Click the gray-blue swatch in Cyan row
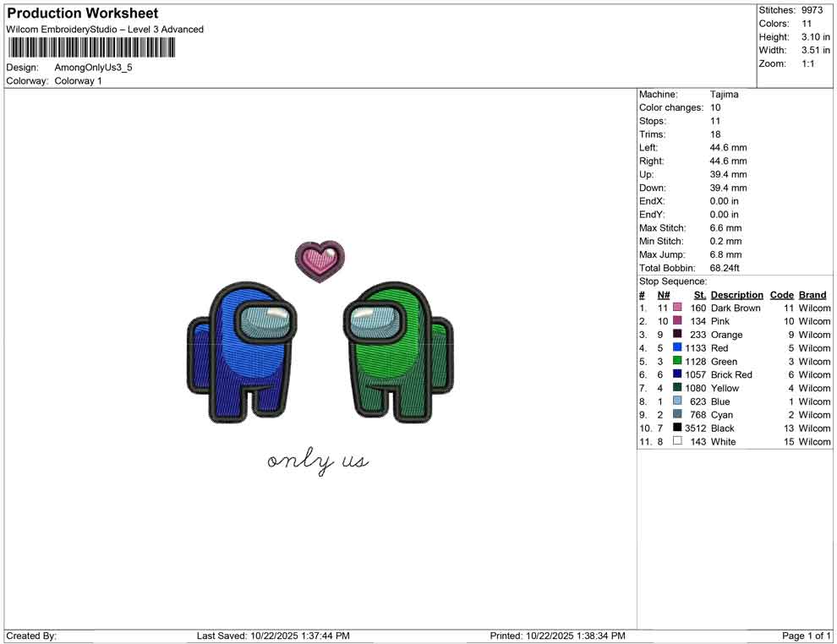Viewport: 837px width, 644px height. [x=677, y=414]
